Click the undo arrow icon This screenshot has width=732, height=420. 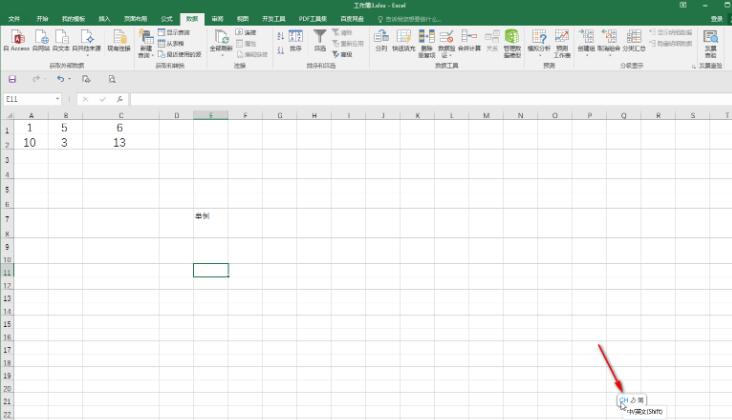click(x=61, y=79)
